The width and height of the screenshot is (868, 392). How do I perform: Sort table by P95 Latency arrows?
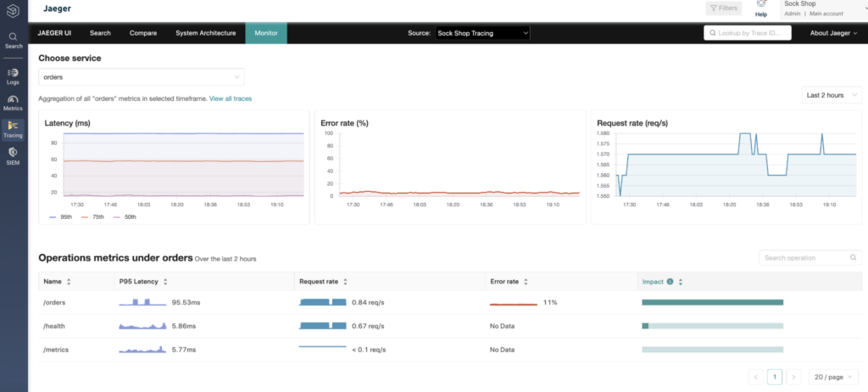click(x=165, y=282)
